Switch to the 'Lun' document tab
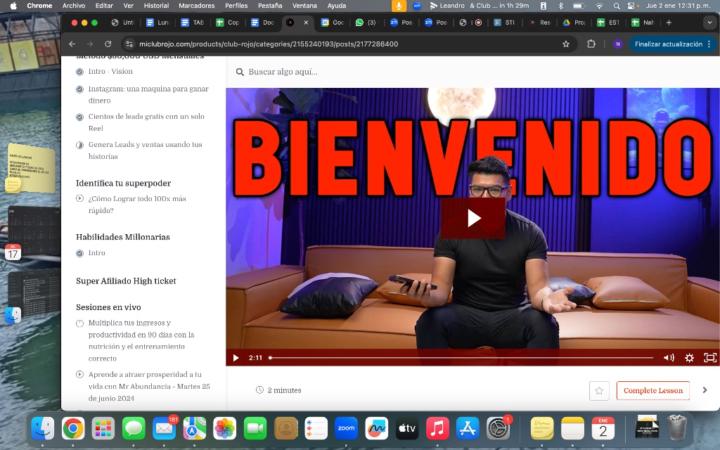Image resolution: width=720 pixels, height=450 pixels. click(x=157, y=22)
